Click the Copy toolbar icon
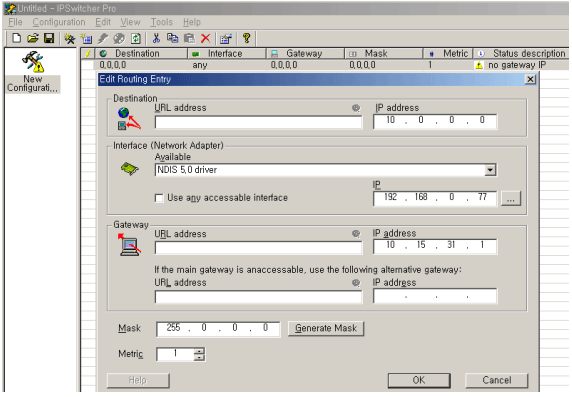 (x=173, y=38)
